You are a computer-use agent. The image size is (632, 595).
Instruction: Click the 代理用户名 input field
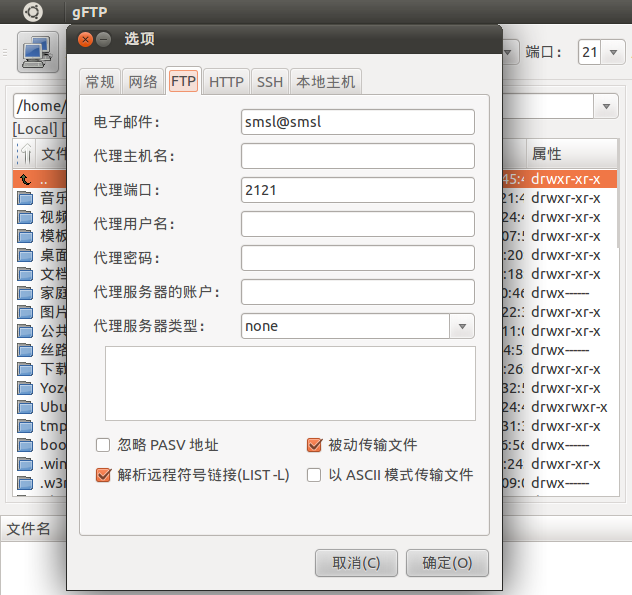point(358,224)
